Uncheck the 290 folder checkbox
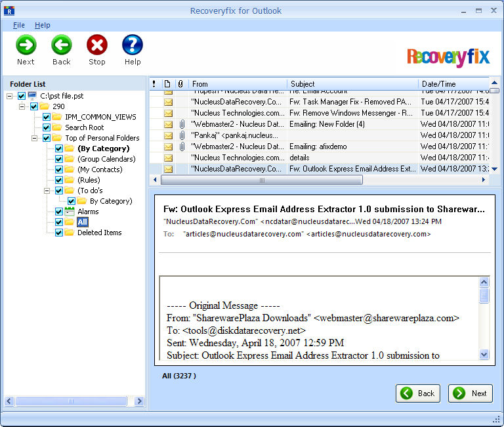The image size is (504, 427). (x=34, y=106)
